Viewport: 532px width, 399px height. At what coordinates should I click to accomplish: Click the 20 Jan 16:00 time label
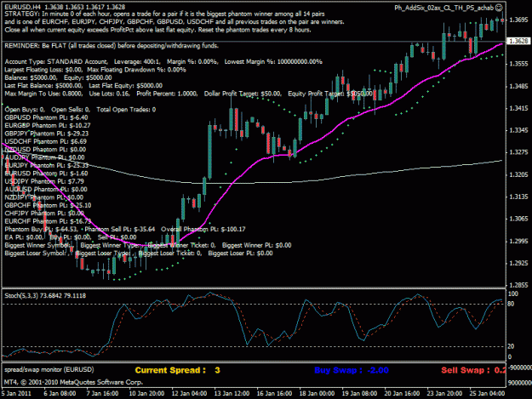pyautogui.click(x=402, y=394)
